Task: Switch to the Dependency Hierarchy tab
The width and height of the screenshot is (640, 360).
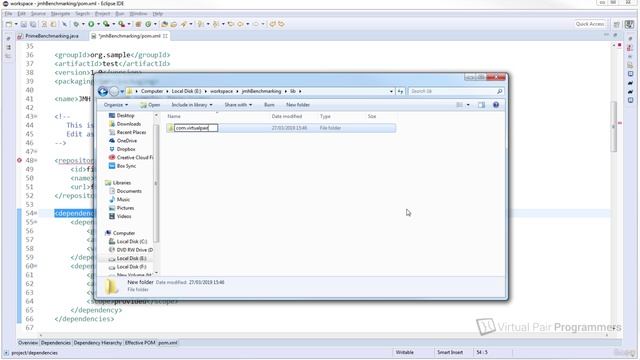Action: click(x=98, y=343)
